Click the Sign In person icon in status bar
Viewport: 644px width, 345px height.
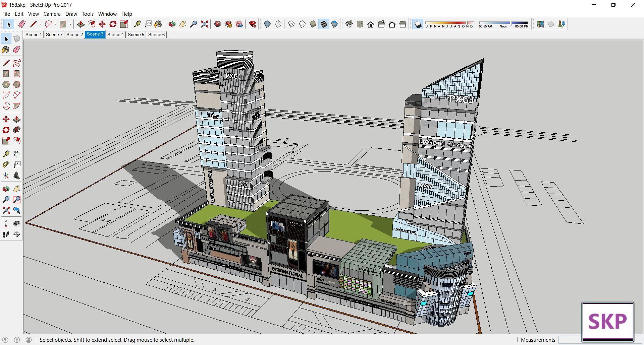click(x=29, y=340)
